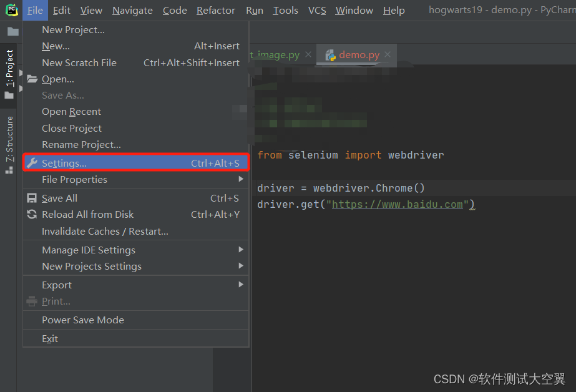Click the Structure panel icon in left sidebar
The height and width of the screenshot is (392, 576).
[x=9, y=170]
